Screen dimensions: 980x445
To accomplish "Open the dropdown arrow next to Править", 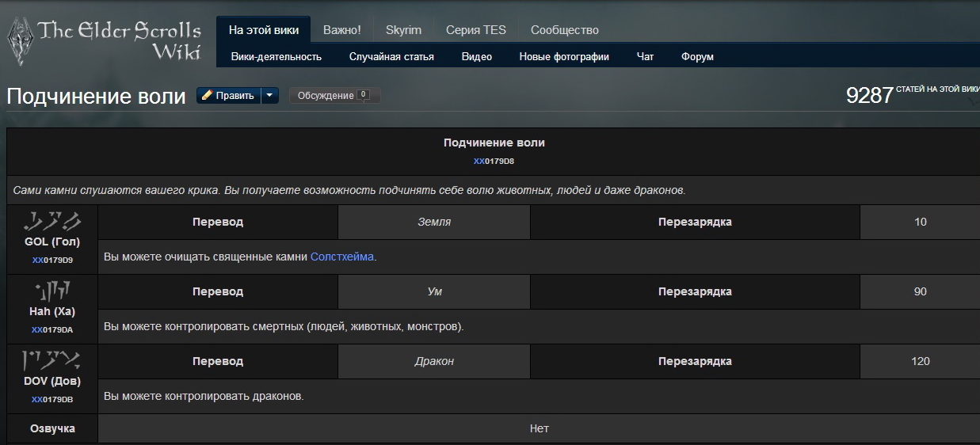I will [x=269, y=96].
